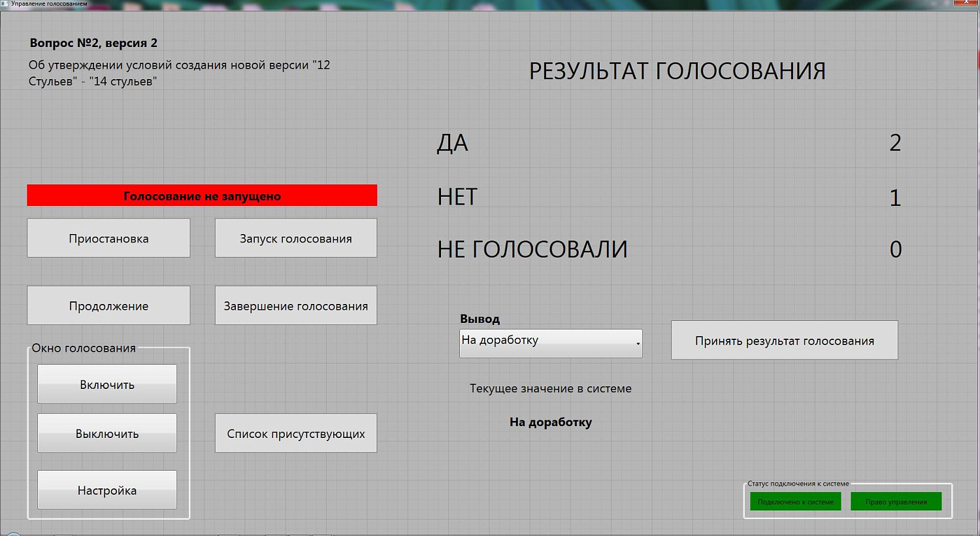This screenshot has height=536, width=980.
Task: Open Настройка for the voting window
Action: [x=107, y=490]
